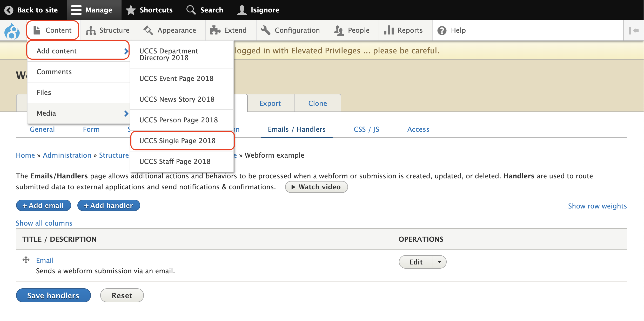Click the lsignore user silhouette icon
The image size is (644, 321).
(242, 10)
